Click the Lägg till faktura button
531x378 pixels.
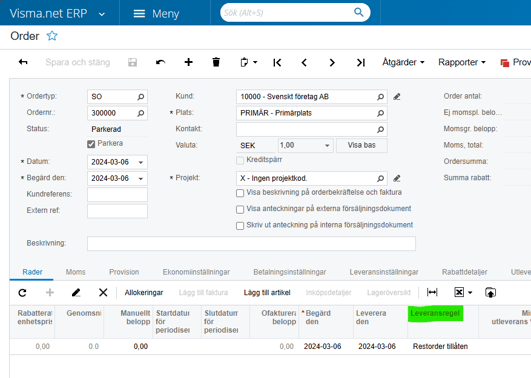203,293
